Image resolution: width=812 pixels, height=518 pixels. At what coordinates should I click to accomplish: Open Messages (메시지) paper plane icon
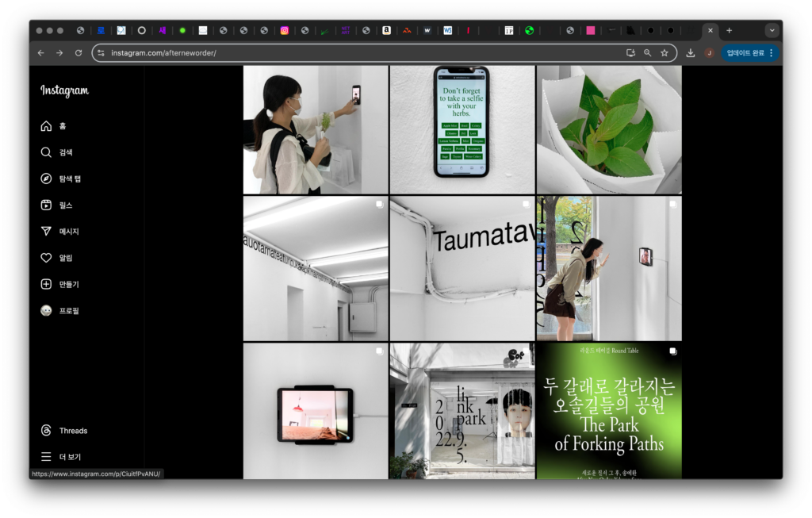(46, 232)
